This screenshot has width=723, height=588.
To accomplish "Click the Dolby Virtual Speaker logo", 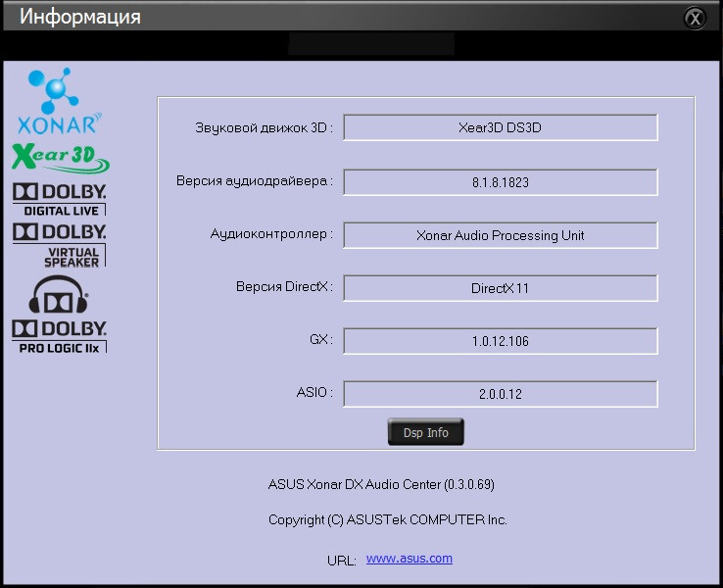I will pyautogui.click(x=60, y=245).
